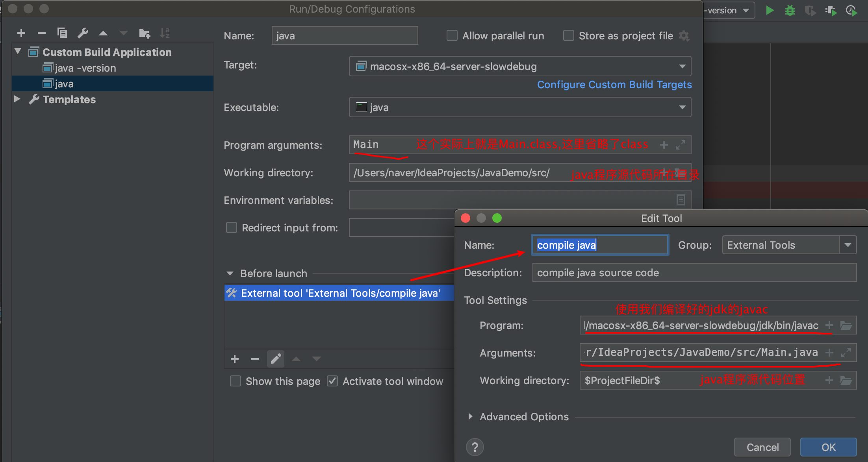
Task: Edit the compile java task with pencil icon
Action: click(x=275, y=359)
